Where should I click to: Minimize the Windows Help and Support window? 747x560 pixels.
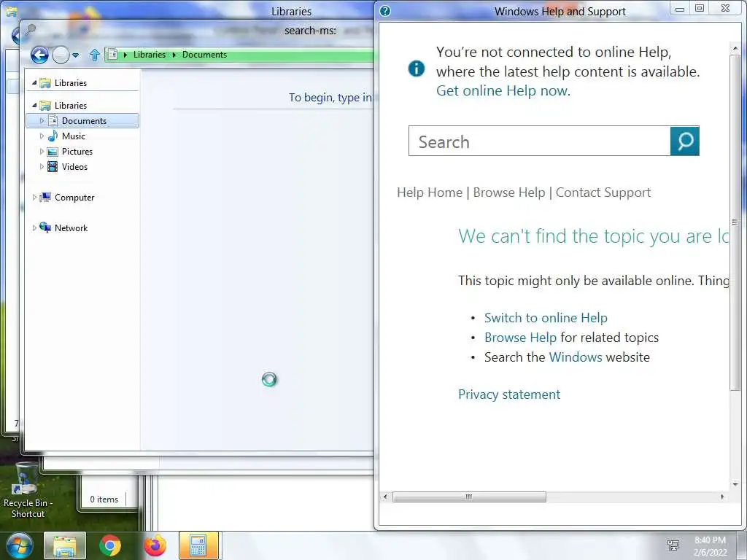[x=680, y=9]
